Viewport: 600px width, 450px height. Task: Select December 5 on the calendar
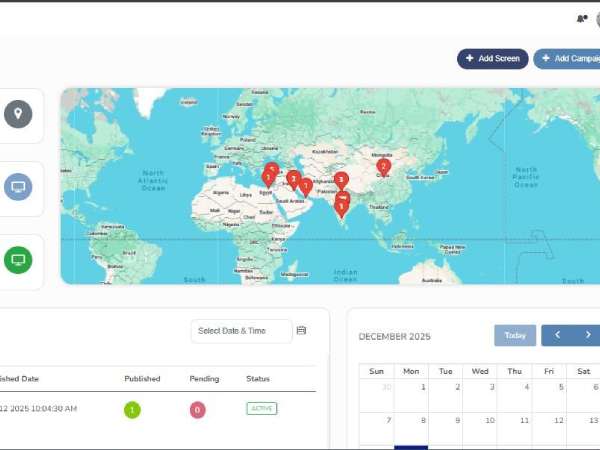pos(549,395)
